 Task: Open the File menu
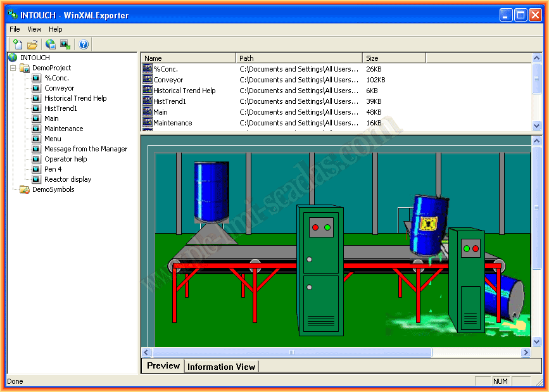click(x=15, y=29)
